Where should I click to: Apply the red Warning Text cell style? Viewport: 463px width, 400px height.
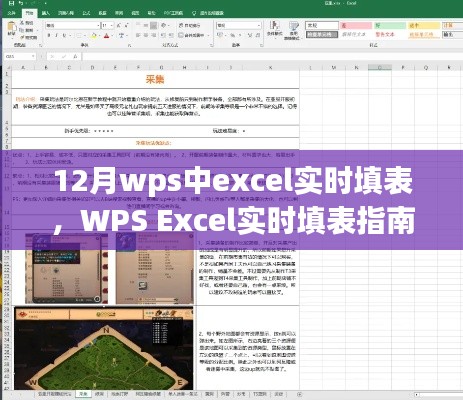click(x=390, y=34)
